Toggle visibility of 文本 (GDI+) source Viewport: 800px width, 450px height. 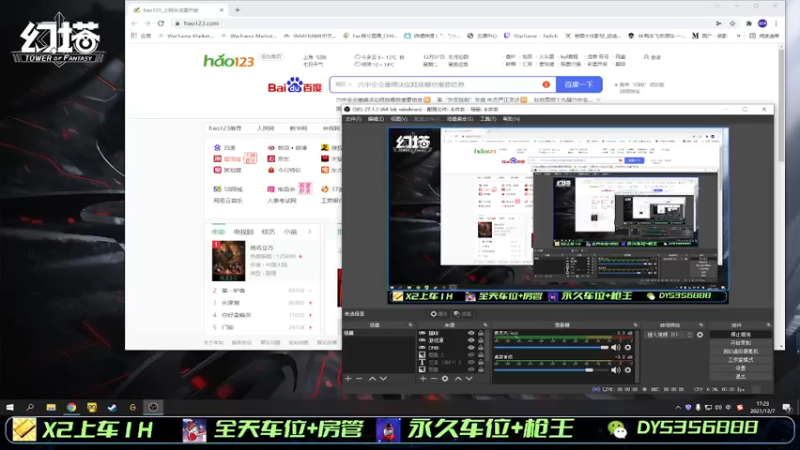tap(471, 362)
